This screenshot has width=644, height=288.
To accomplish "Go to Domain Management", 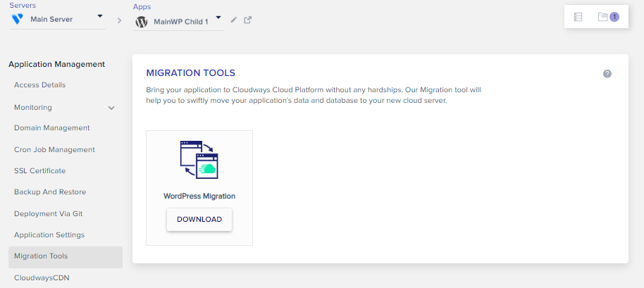I will [x=52, y=128].
